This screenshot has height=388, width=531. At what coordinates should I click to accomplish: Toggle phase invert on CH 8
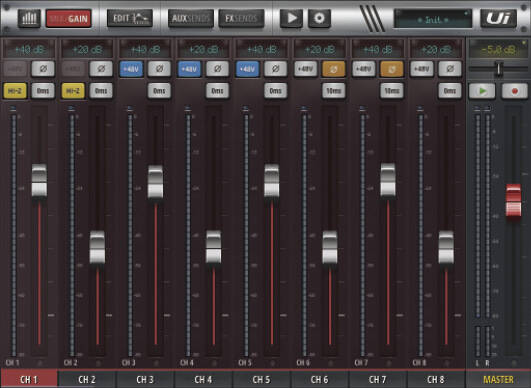(450, 69)
